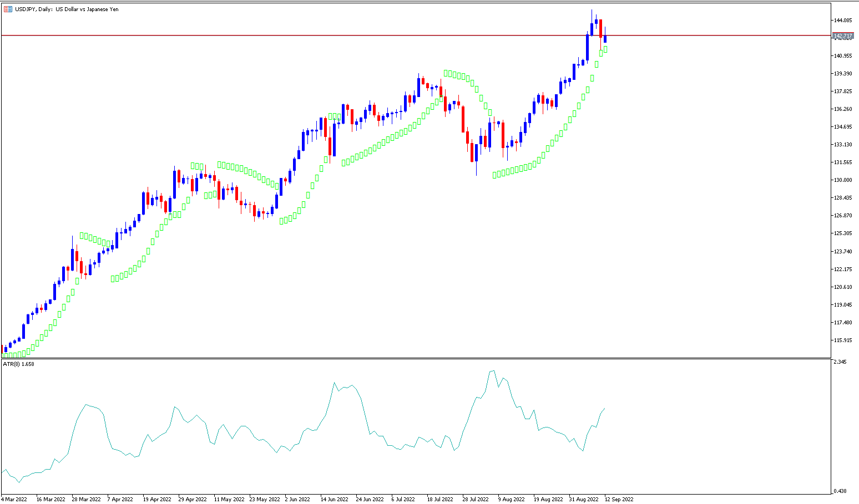Click the 128.435 price axis label

coord(843,198)
